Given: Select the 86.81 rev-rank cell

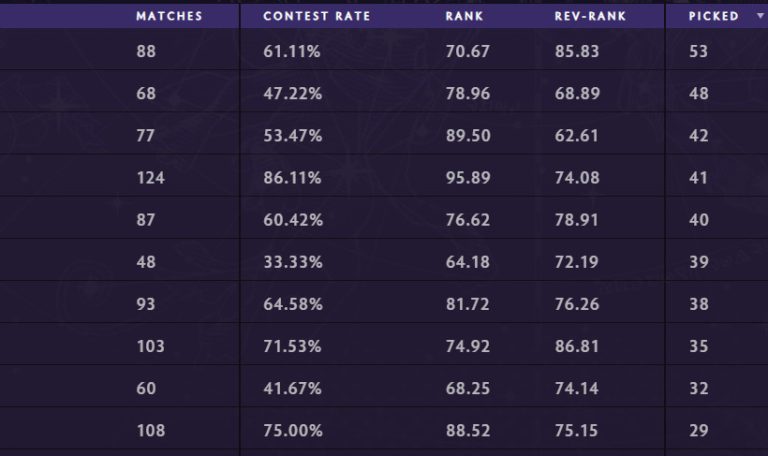Looking at the screenshot, I should [x=576, y=347].
